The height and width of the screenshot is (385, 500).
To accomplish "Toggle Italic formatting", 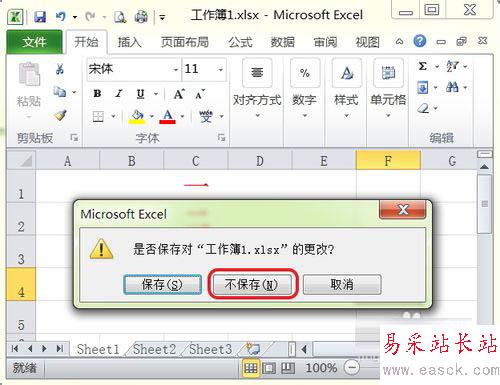I will coord(119,94).
